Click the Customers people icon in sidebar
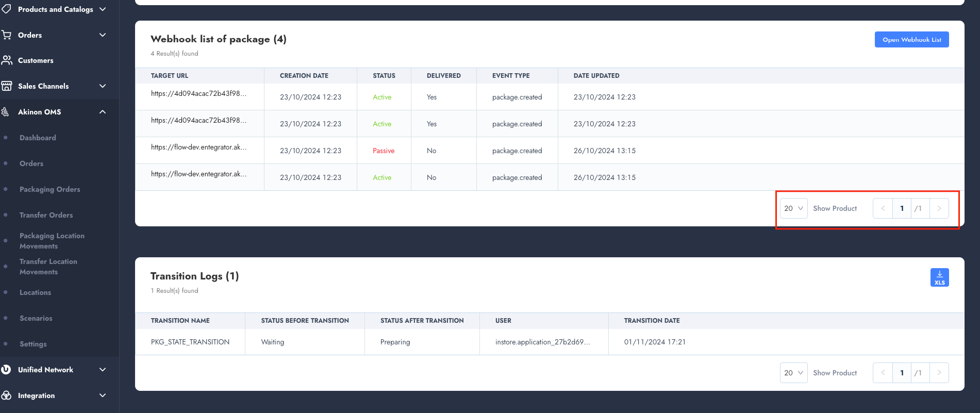The width and height of the screenshot is (980, 413). [x=7, y=60]
